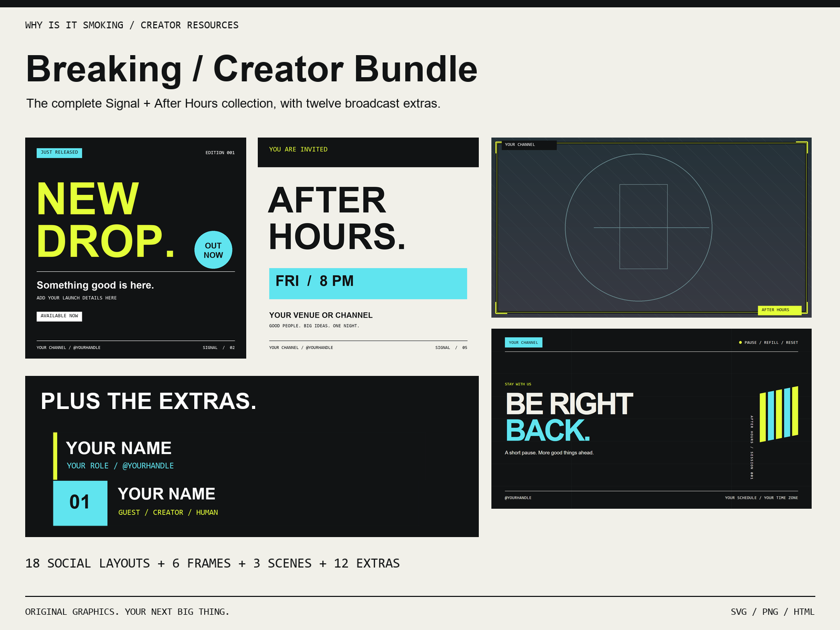Screen dimensions: 840x630
Task: Click cyan 'YOUR CHANNEL' tag in BRB scene
Action: (523, 342)
